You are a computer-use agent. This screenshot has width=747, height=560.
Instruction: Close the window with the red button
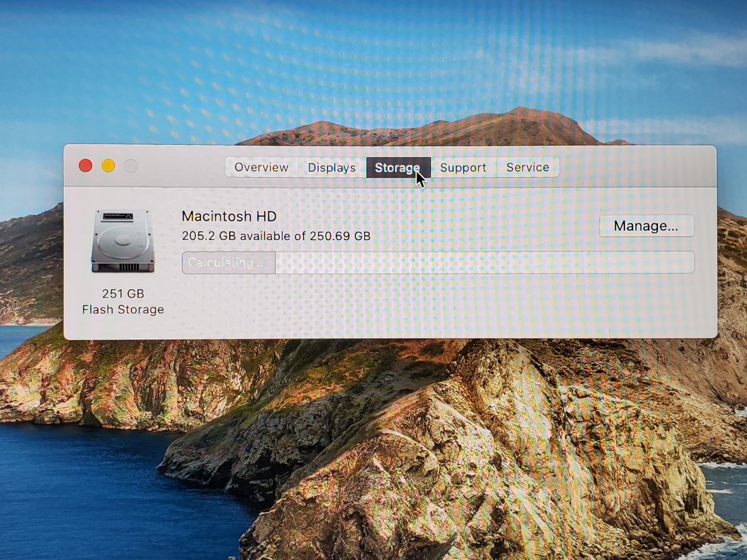85,166
